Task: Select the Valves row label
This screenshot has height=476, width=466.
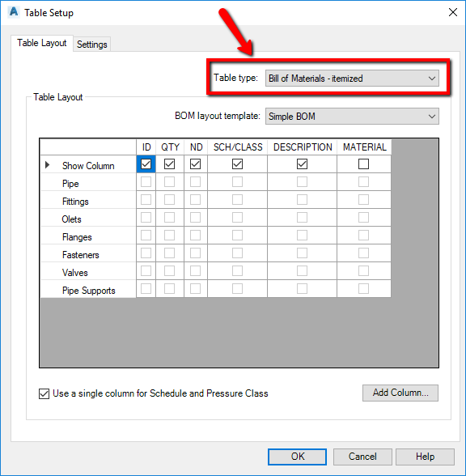Action: (75, 273)
